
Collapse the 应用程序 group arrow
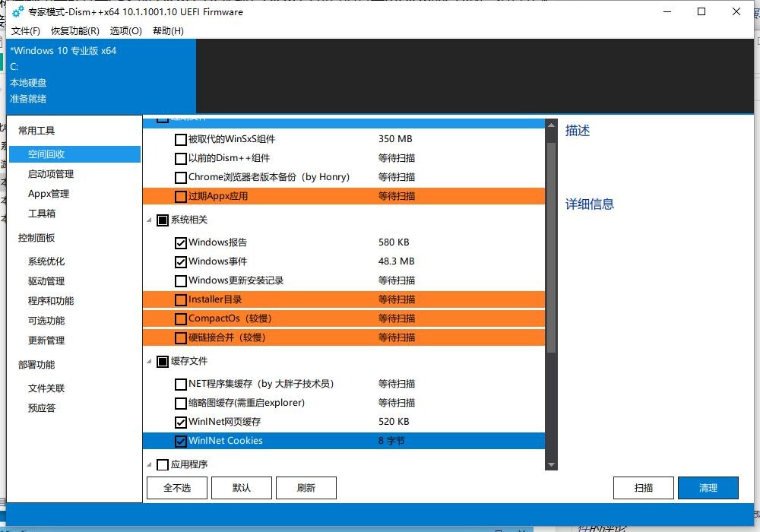tap(149, 464)
